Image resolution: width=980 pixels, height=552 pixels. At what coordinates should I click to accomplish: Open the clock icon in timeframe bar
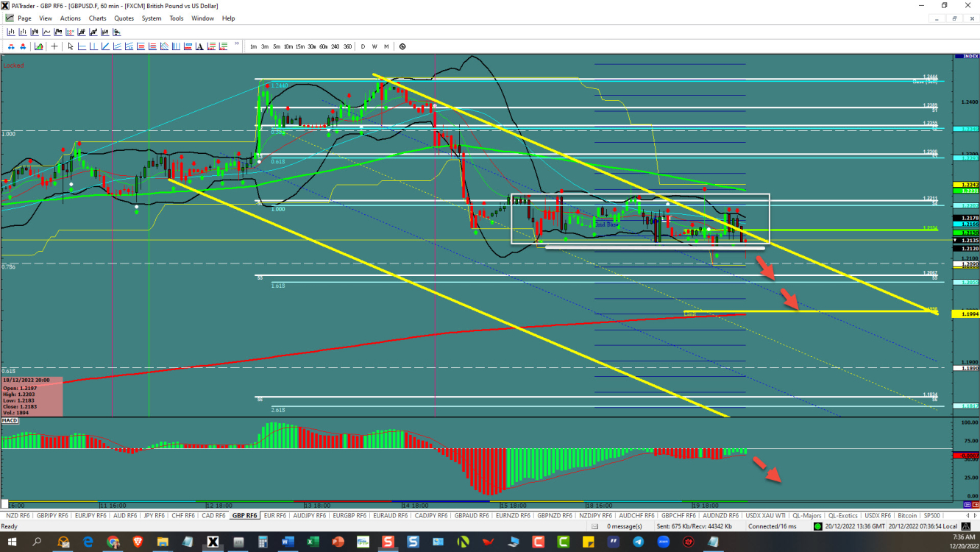(402, 46)
